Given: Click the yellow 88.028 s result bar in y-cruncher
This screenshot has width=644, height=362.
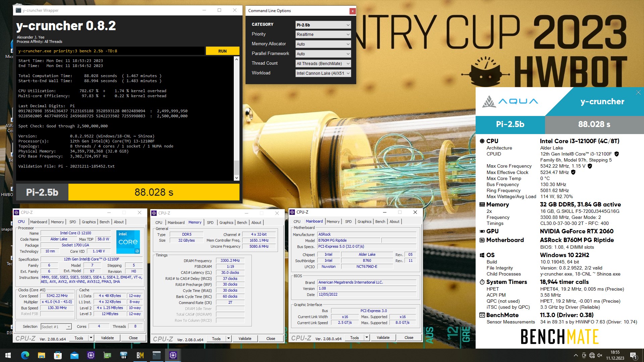Looking at the screenshot, I should tap(154, 192).
